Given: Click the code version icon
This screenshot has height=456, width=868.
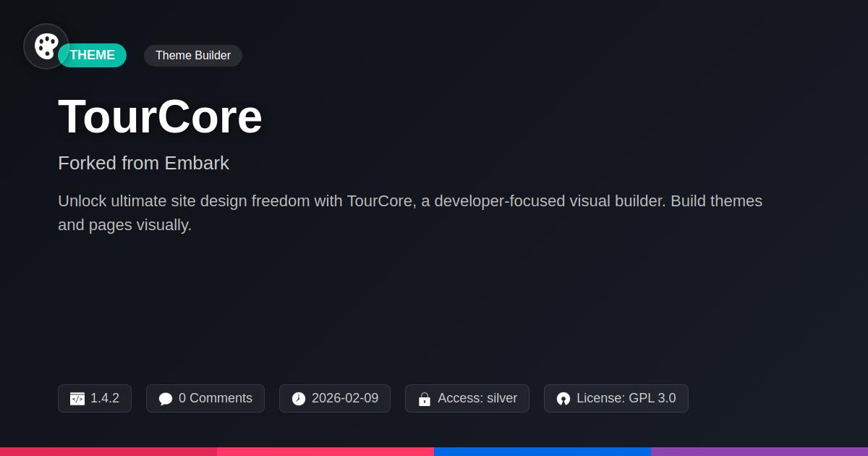Looking at the screenshot, I should pos(77,398).
